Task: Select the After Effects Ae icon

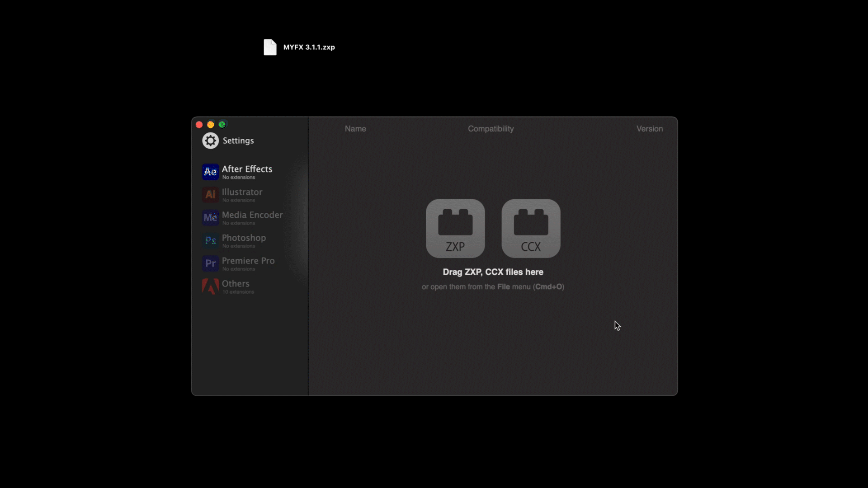Action: tap(210, 172)
